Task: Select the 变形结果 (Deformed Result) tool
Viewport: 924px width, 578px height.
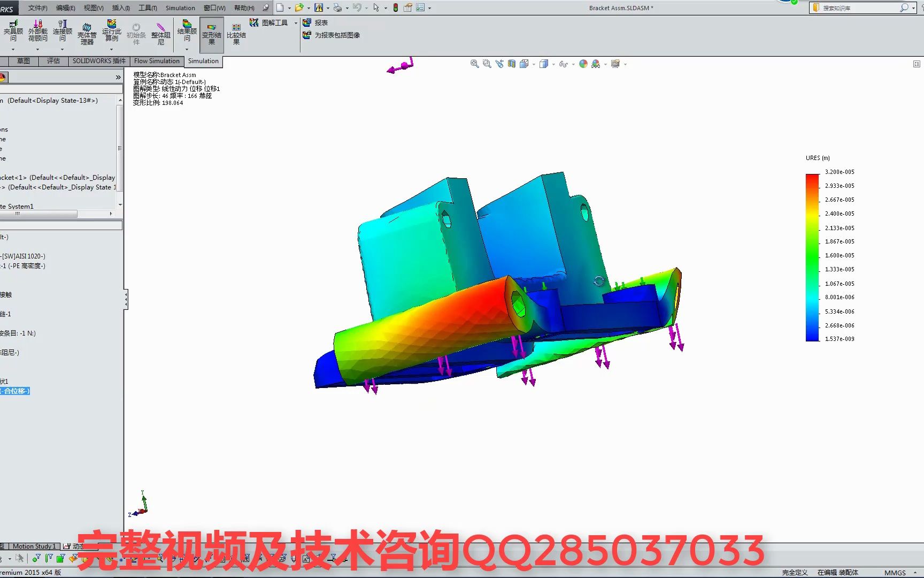Action: coord(211,32)
